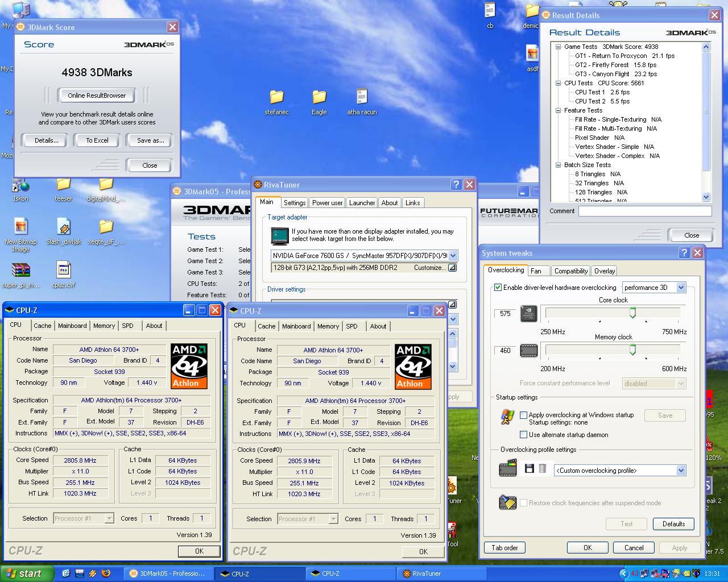Click the Result Details scroll down arrow

coord(706,197)
